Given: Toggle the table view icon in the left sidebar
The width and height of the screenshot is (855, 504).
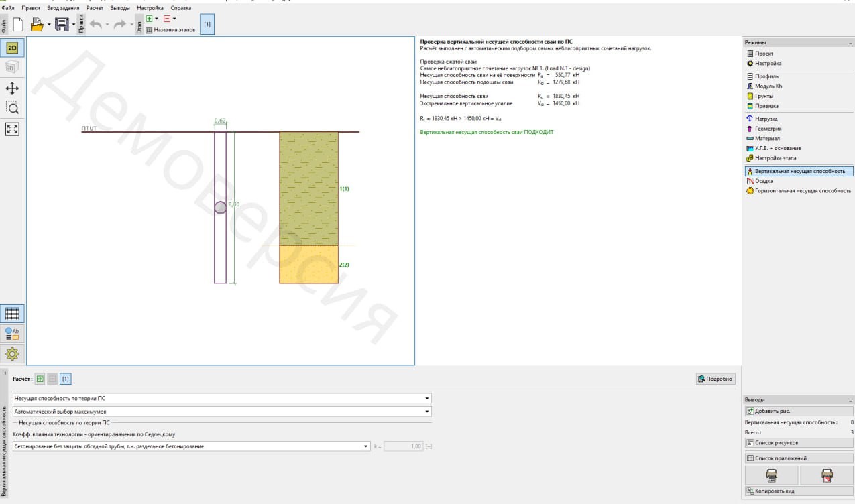Looking at the screenshot, I should click(12, 314).
